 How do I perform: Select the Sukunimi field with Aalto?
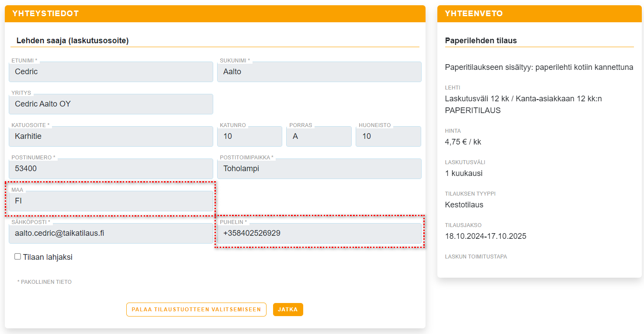(319, 72)
